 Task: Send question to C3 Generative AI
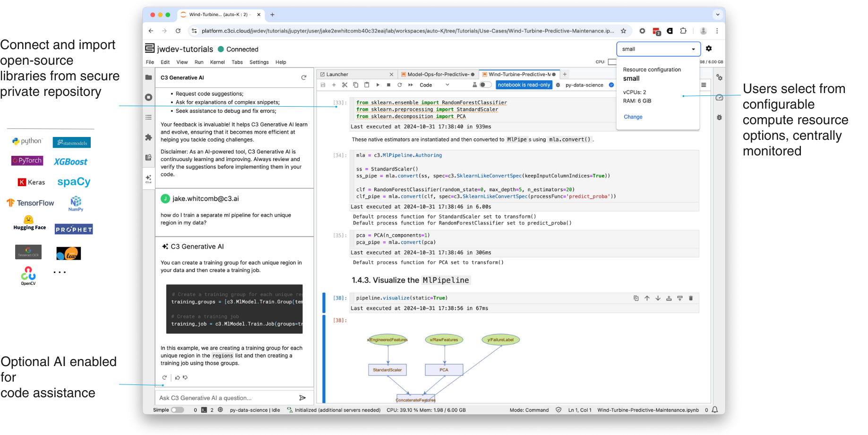(302, 398)
